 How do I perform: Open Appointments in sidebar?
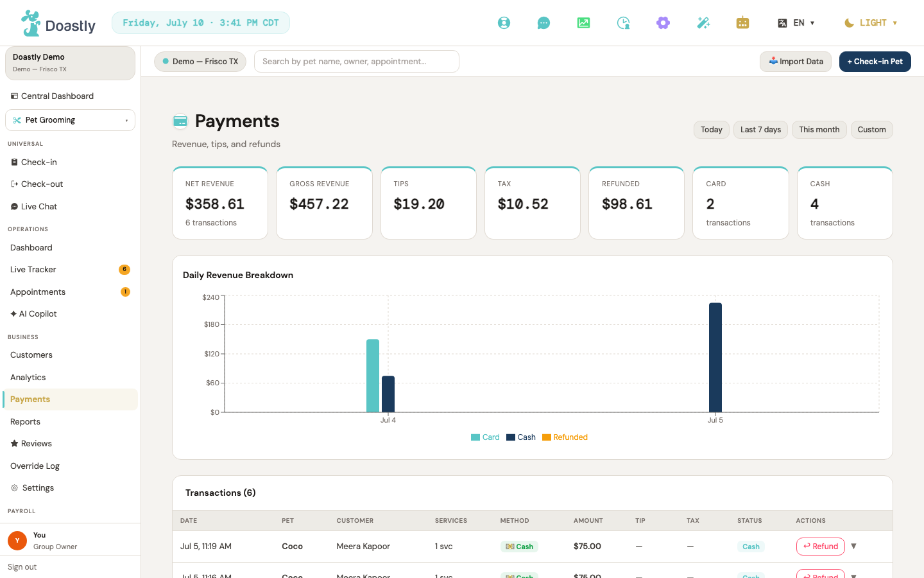[x=70, y=292]
